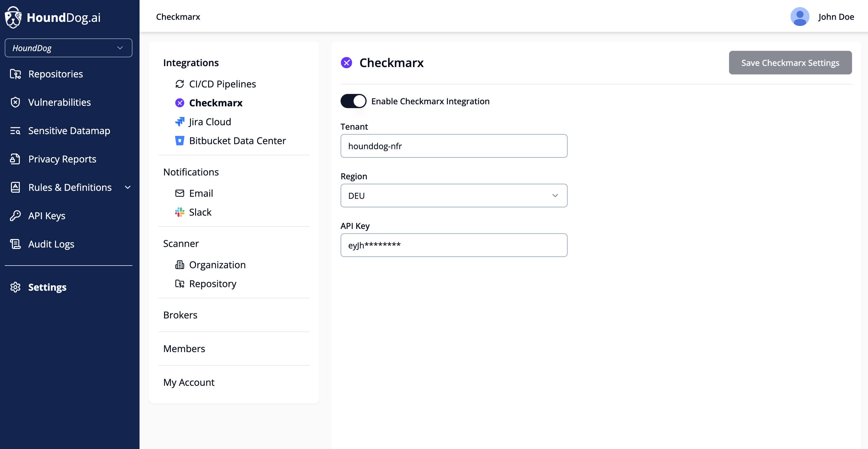Open CI/CD Pipelines integration

(222, 84)
